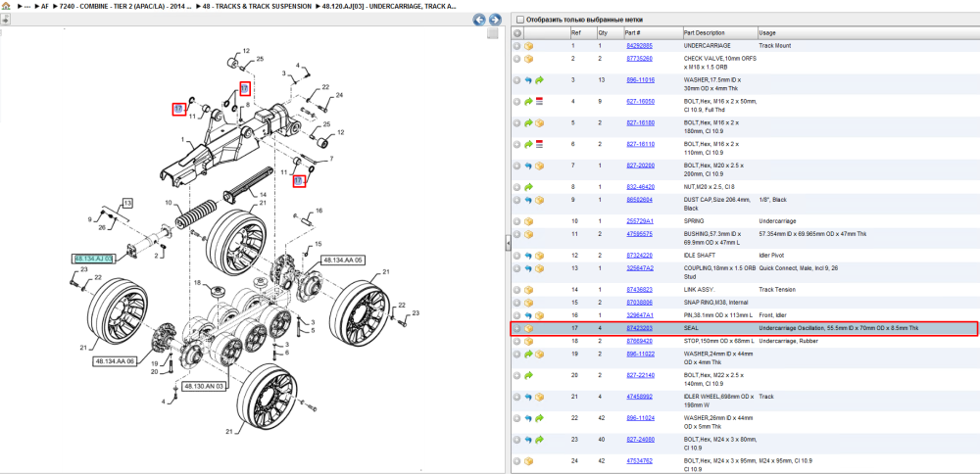Select 'Track Mount' usage cell
This screenshot has width=980, height=474.
point(774,46)
